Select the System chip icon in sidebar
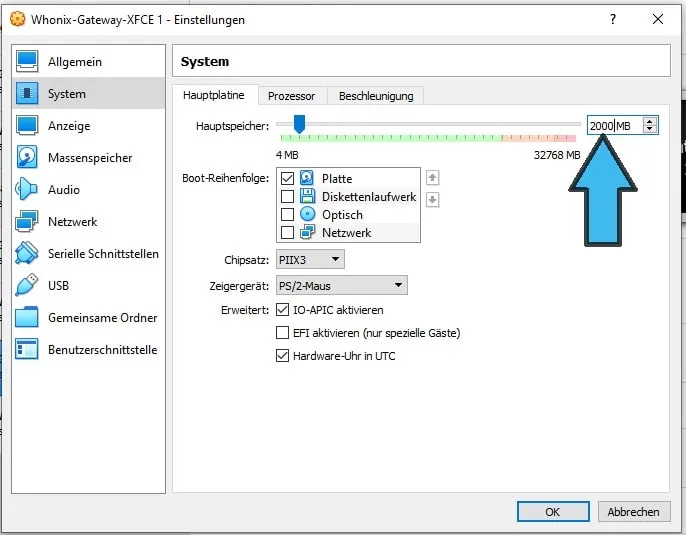The image size is (686, 535). point(27,93)
